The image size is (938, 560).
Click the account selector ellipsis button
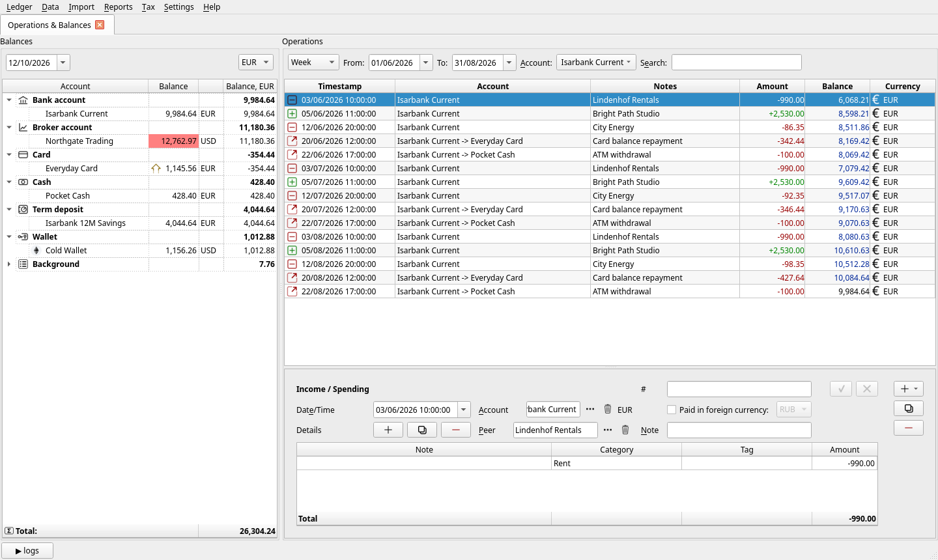(x=590, y=409)
